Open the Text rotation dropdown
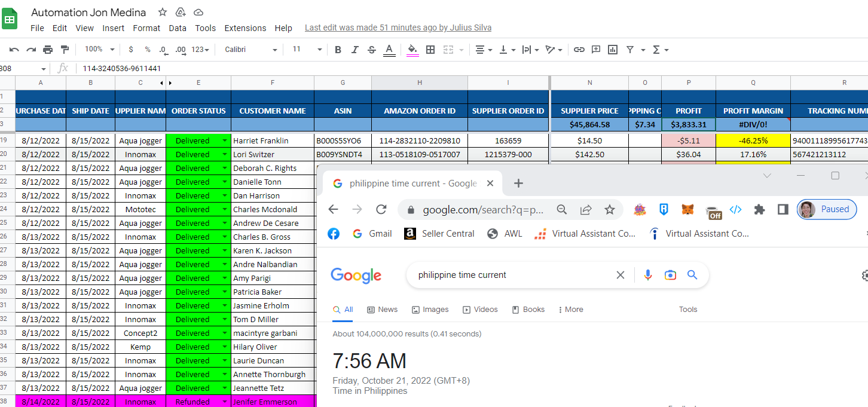This screenshot has width=868, height=407. click(x=554, y=50)
